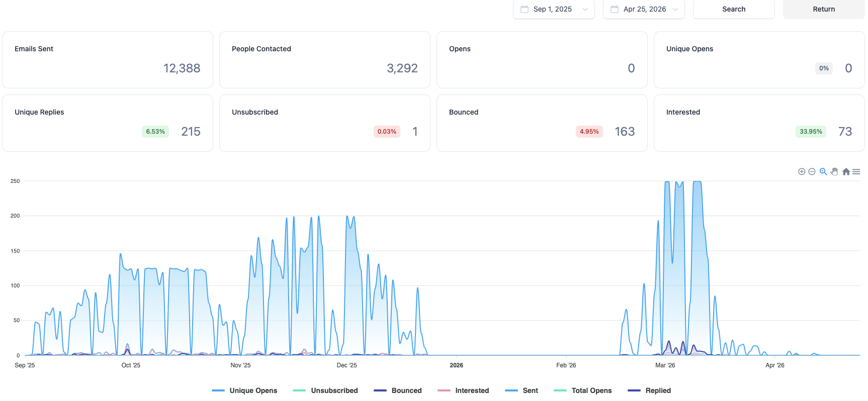Toggle Total Opens series in legend
The height and width of the screenshot is (401, 868).
(x=583, y=390)
